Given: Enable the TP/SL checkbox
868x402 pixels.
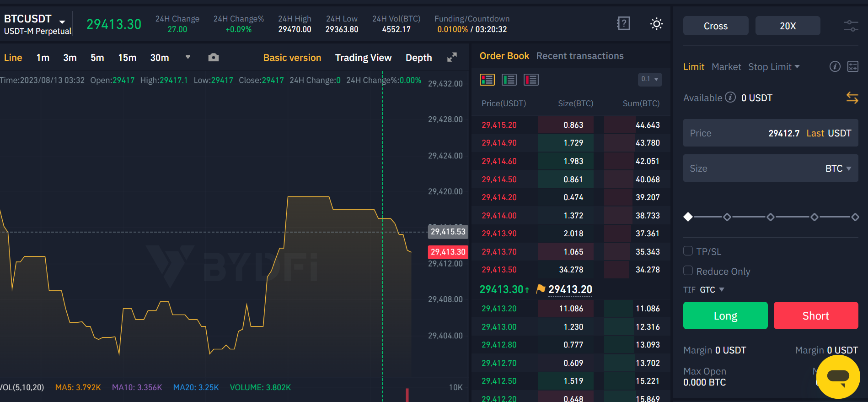Looking at the screenshot, I should tap(688, 251).
